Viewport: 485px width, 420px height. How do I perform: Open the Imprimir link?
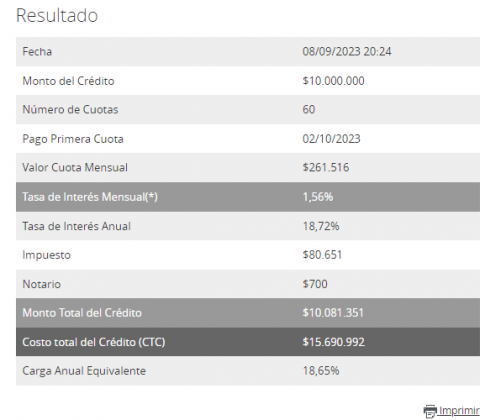click(459, 410)
